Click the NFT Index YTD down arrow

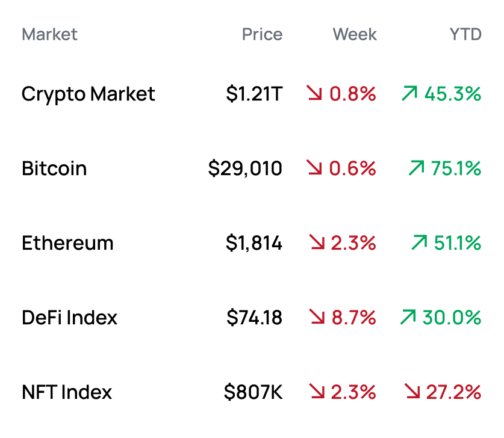click(x=412, y=392)
